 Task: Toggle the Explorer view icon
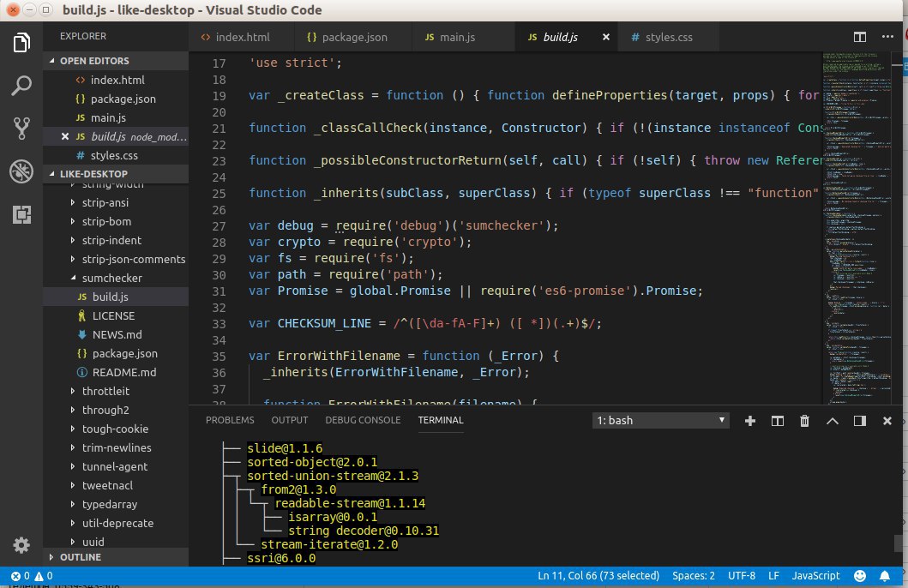(x=22, y=42)
